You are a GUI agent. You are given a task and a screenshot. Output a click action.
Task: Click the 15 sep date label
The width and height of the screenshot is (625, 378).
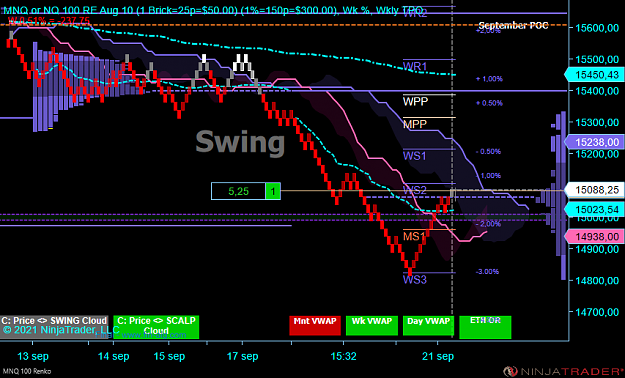point(169,356)
